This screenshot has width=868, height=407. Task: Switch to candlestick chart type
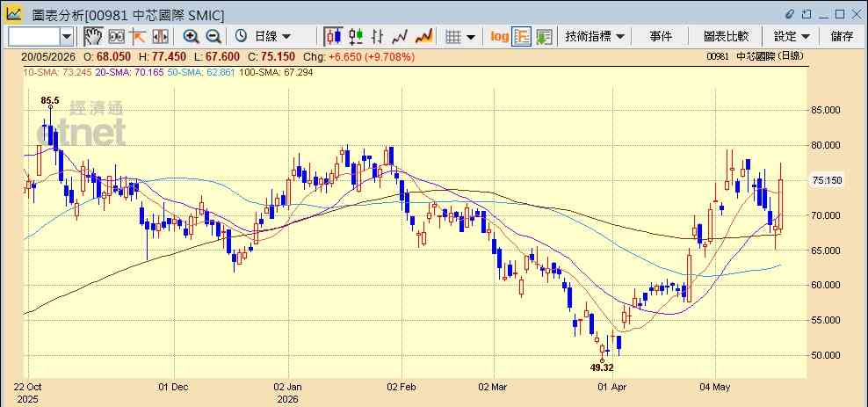333,37
